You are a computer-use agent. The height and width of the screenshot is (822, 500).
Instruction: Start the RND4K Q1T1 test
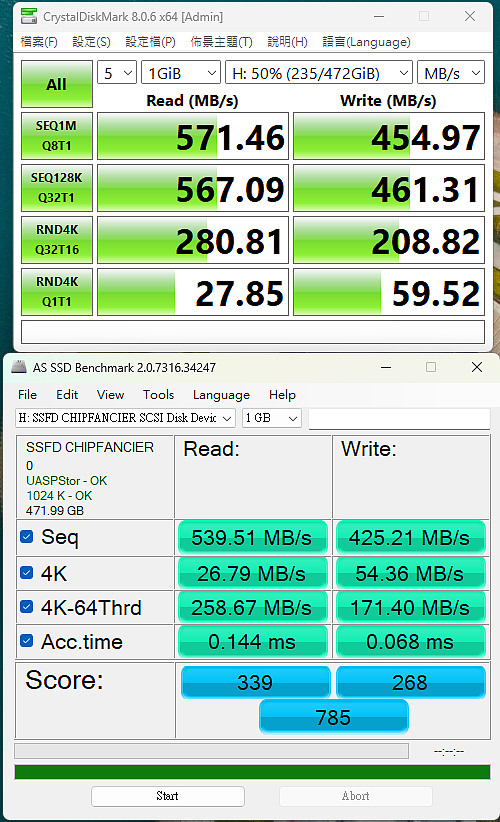(x=57, y=291)
